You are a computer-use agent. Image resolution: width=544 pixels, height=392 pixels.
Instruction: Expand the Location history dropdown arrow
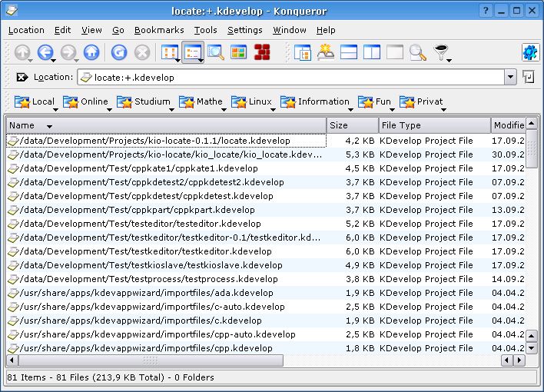(510, 78)
